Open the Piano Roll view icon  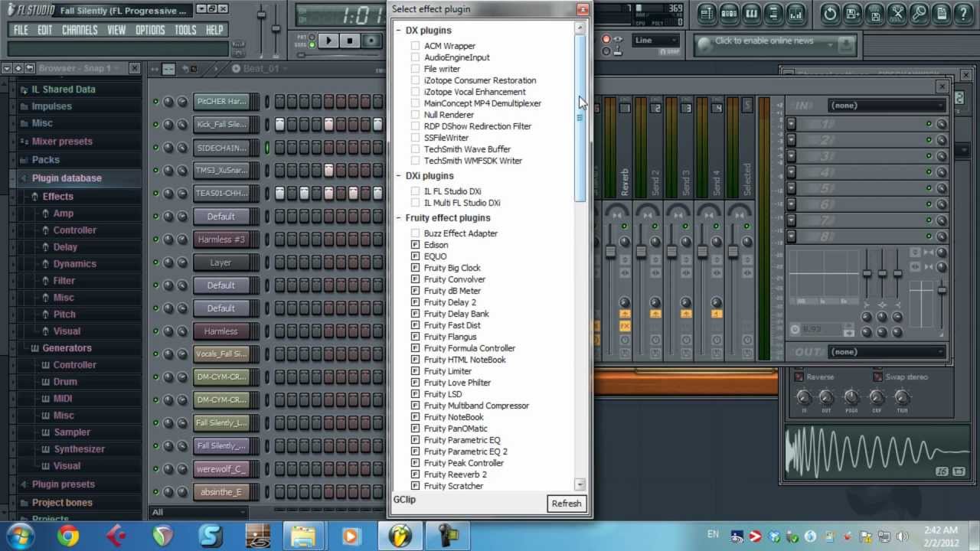[x=751, y=13]
